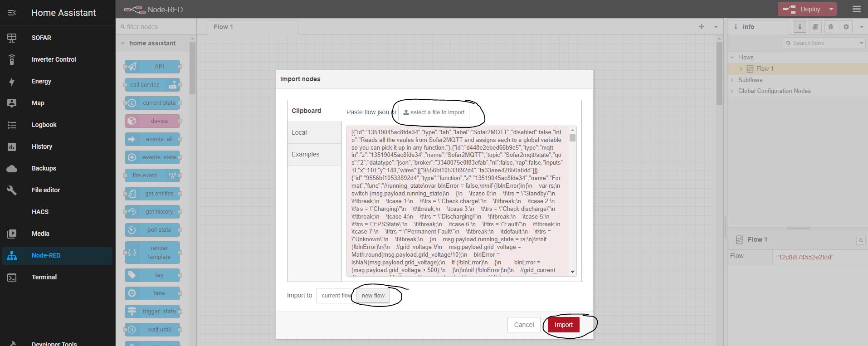Open the debug messages bug icon

pyautogui.click(x=831, y=27)
